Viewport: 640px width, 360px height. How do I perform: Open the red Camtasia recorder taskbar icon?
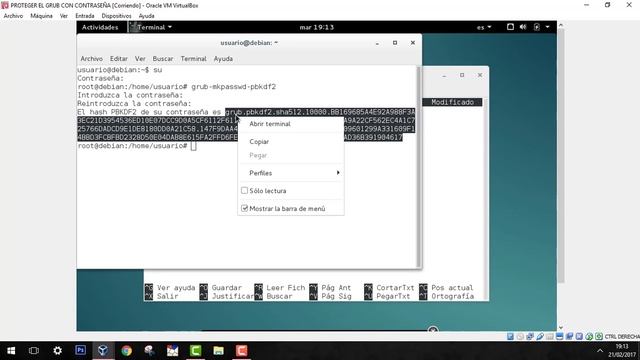242,351
